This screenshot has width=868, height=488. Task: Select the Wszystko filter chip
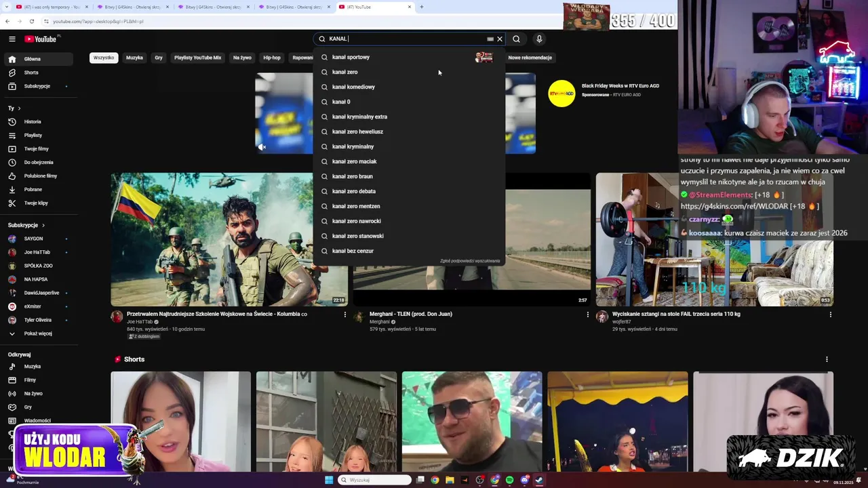(x=104, y=58)
